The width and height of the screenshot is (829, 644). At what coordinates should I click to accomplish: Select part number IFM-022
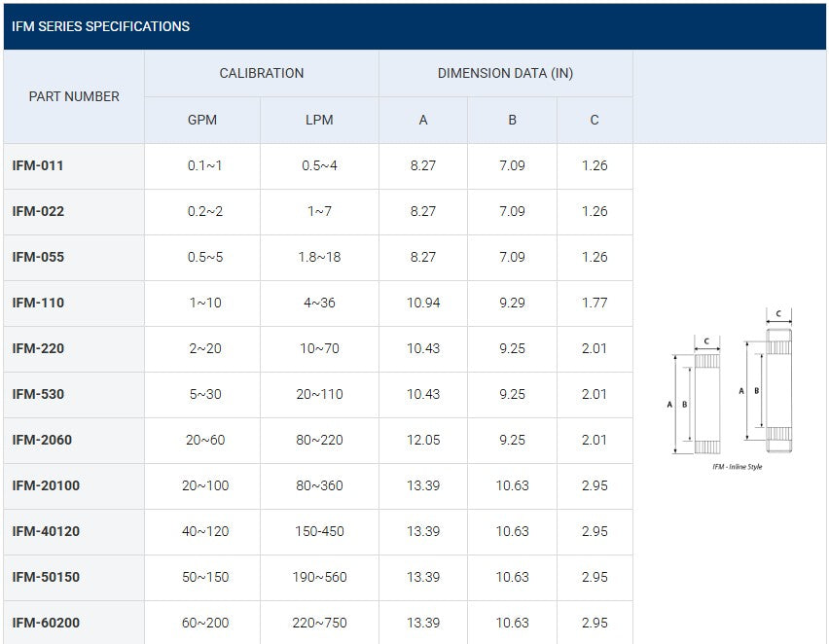coord(38,211)
